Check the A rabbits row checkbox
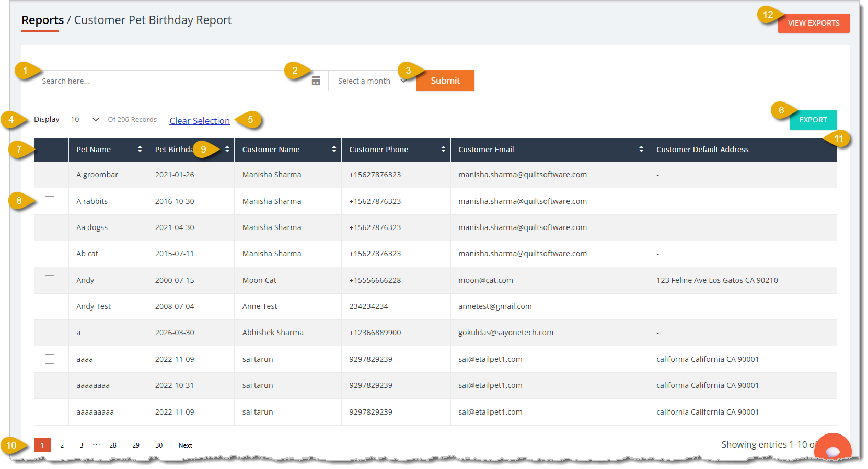 [x=50, y=201]
